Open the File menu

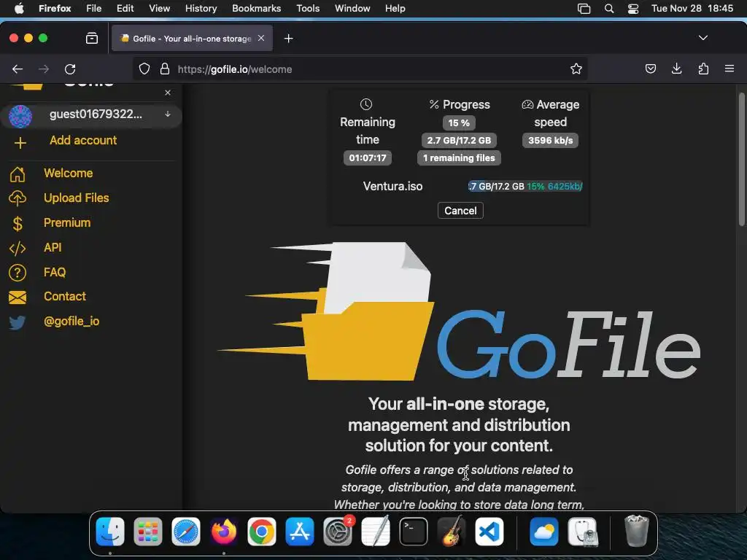[94, 9]
